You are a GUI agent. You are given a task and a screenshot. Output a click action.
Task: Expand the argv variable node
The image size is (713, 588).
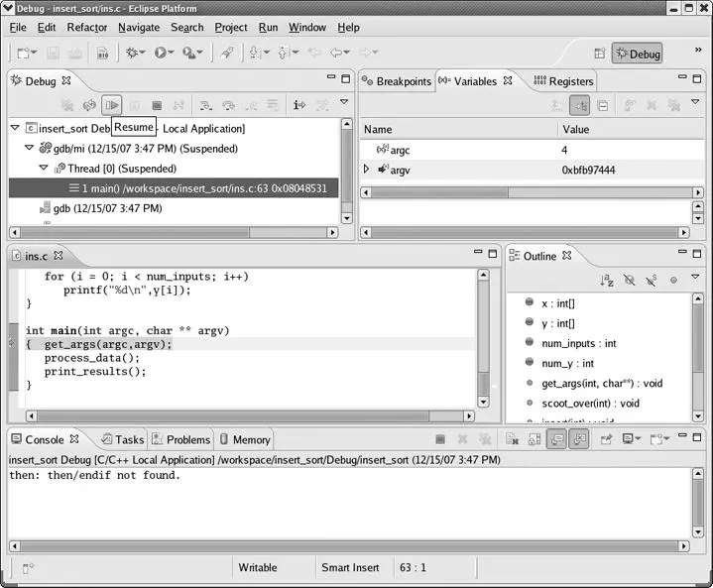click(367, 170)
